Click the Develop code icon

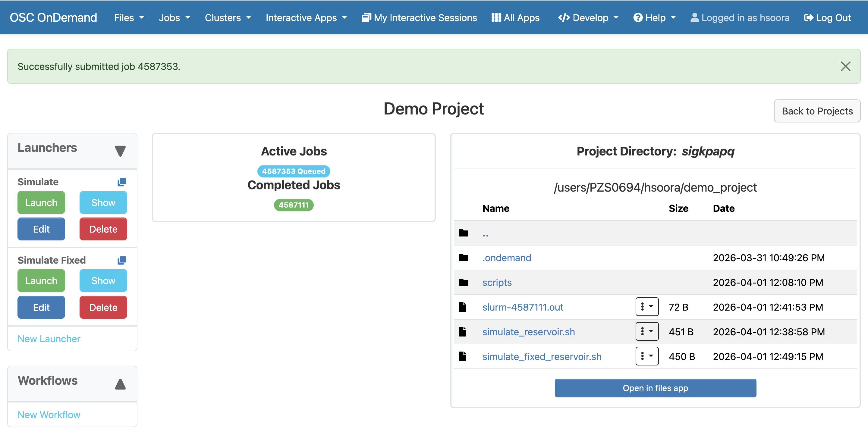click(x=563, y=17)
